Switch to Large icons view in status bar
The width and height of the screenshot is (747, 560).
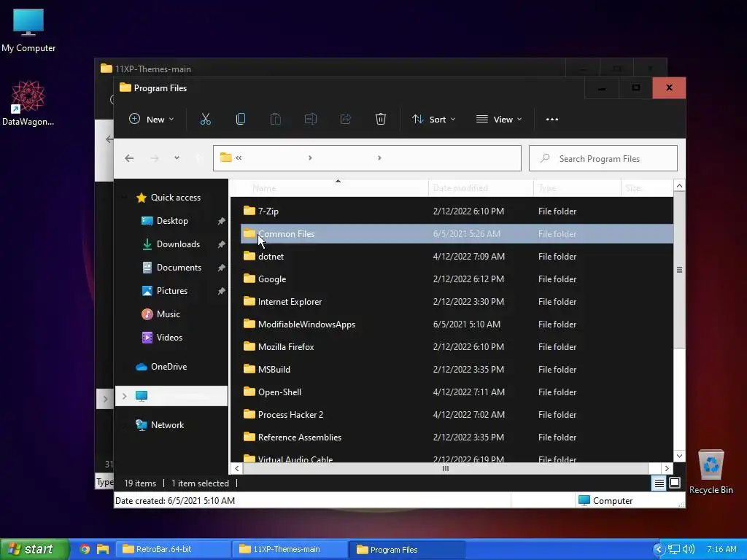click(x=675, y=483)
